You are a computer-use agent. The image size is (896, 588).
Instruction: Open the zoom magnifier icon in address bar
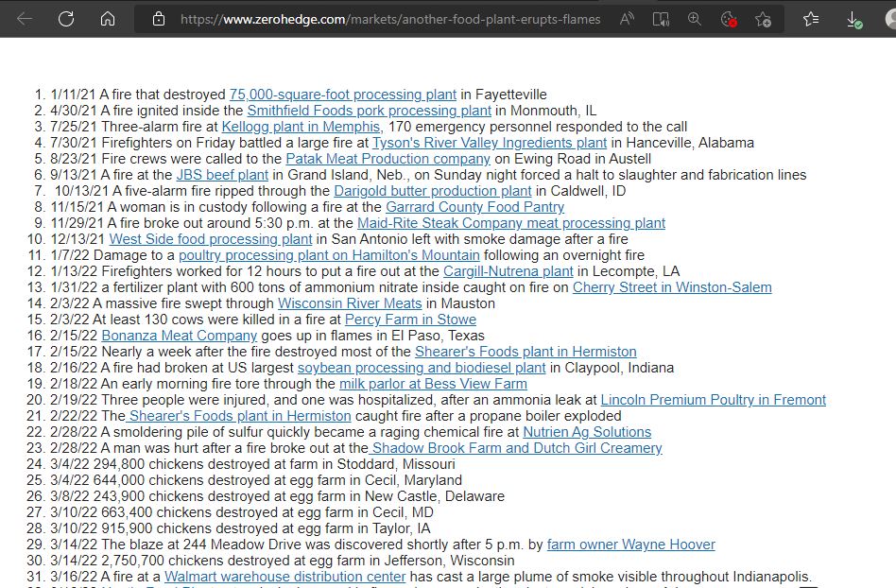pos(695,19)
